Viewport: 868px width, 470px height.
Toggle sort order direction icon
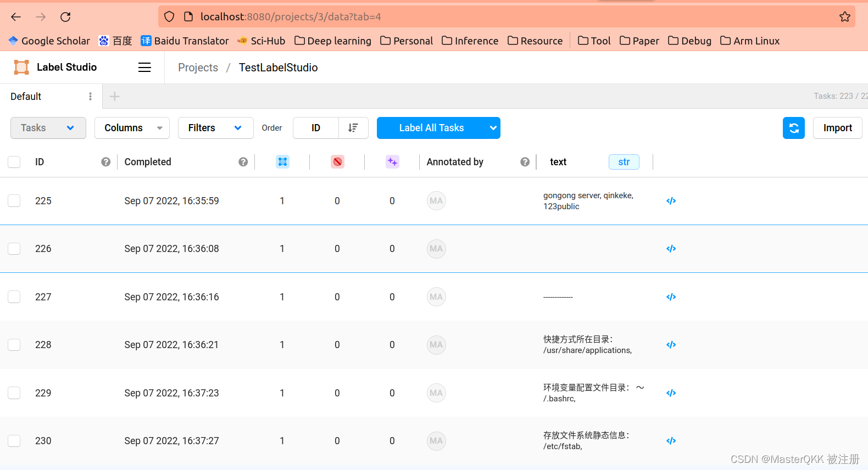click(353, 128)
